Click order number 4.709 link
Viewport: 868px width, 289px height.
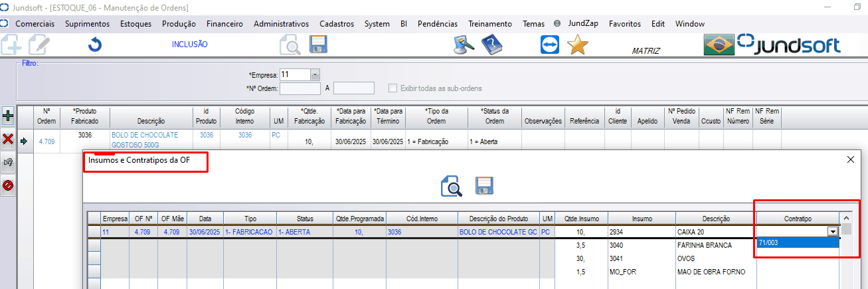click(x=46, y=142)
